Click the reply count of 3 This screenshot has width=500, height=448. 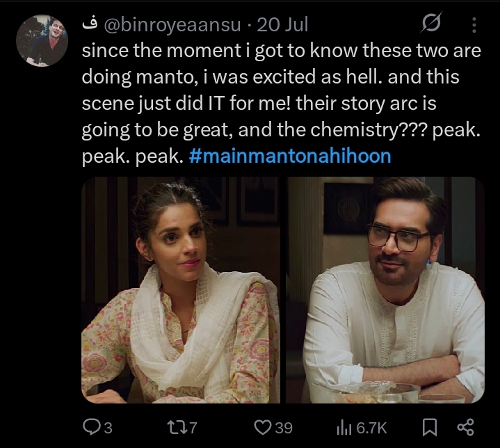click(x=108, y=427)
